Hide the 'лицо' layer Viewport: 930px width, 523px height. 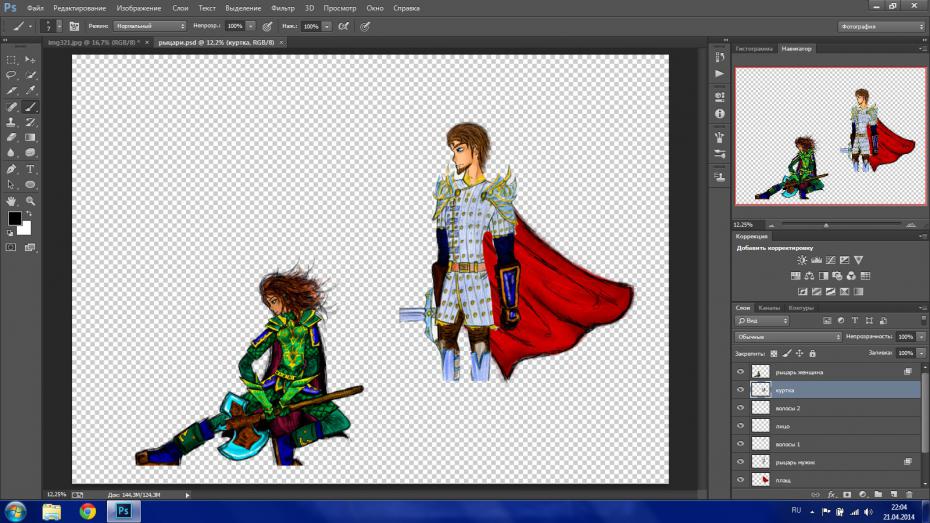tap(741, 426)
